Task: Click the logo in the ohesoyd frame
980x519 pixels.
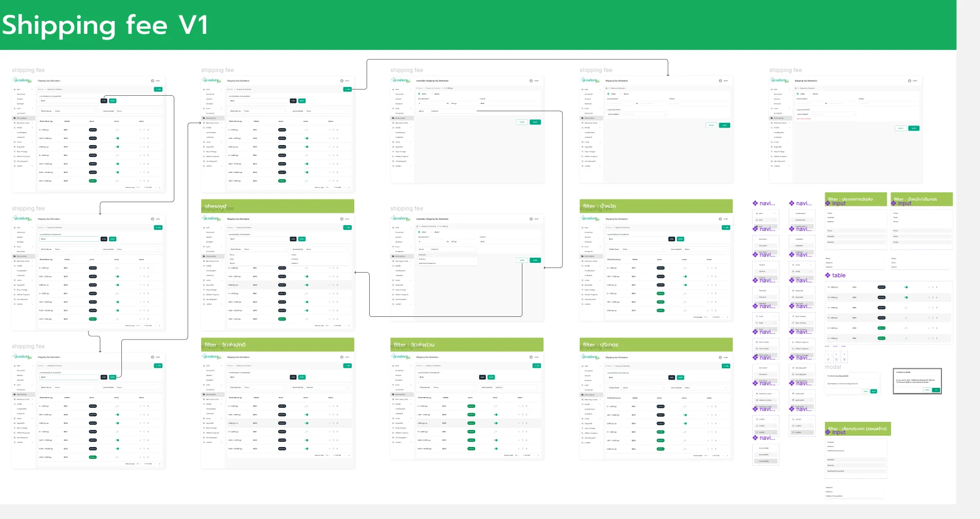Action: pos(212,219)
